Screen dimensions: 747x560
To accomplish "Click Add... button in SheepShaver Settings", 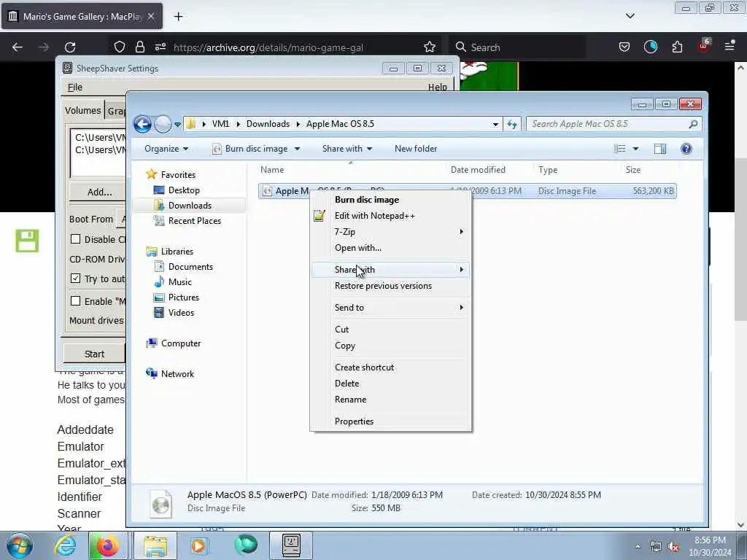I will [x=99, y=192].
